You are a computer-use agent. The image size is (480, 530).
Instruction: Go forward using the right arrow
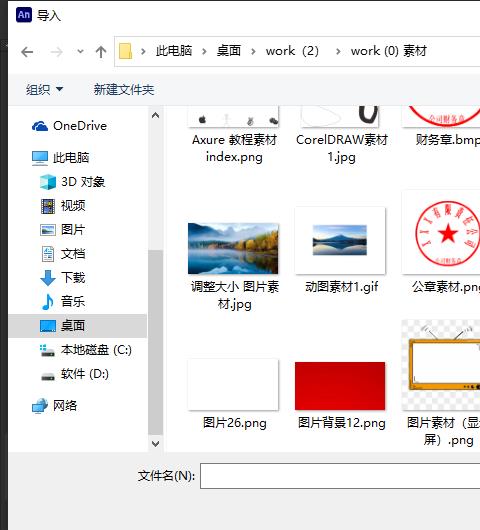point(56,52)
